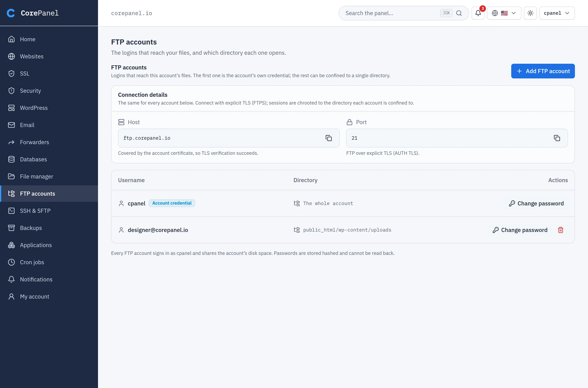Click the ⌘K shortcut badge in search

pyautogui.click(x=446, y=13)
